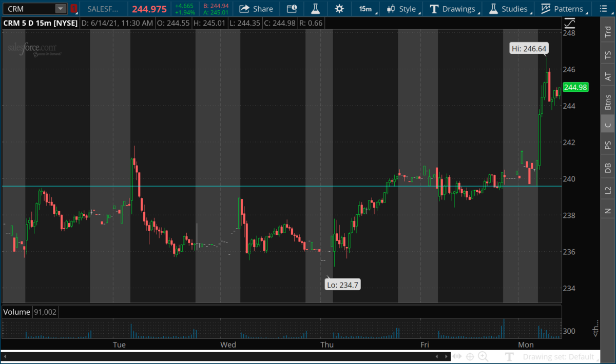Image resolution: width=616 pixels, height=364 pixels.
Task: Click the last price 244.975
Action: click(149, 9)
